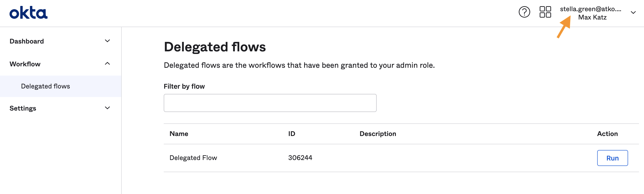Open the help question mark icon
The image size is (644, 194).
click(524, 12)
